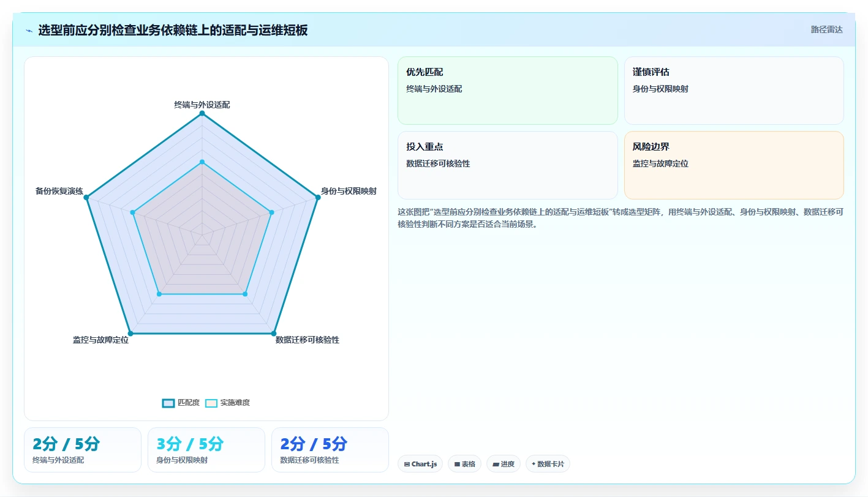Select the 实施难度 point on 监控与故障定位 axis
This screenshot has height=497, width=868.
pyautogui.click(x=159, y=294)
